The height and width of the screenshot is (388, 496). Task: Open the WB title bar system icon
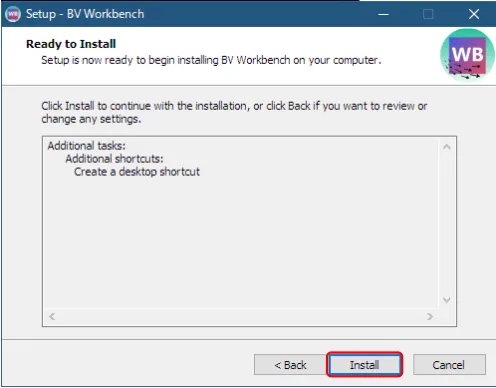13,14
